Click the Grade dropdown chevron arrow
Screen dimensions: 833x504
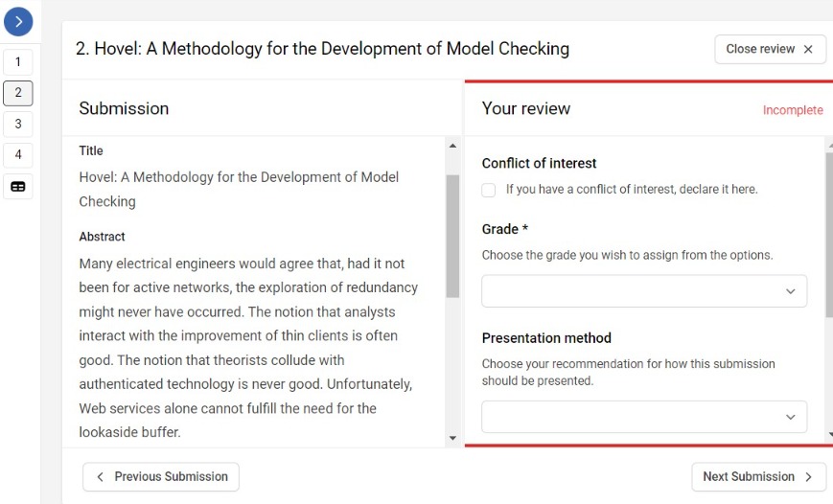(791, 291)
